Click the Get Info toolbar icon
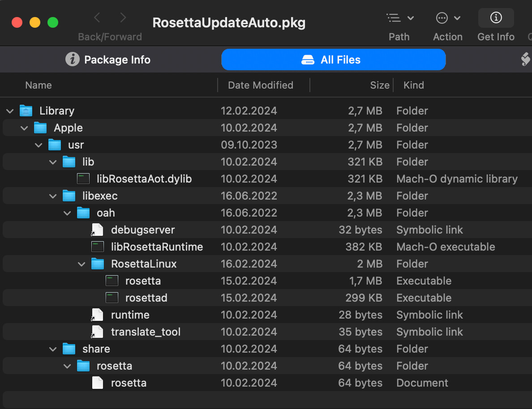The width and height of the screenshot is (532, 409). click(496, 18)
